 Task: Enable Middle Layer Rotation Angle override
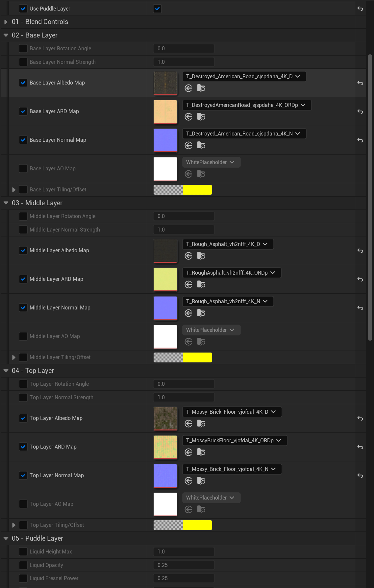pos(23,216)
